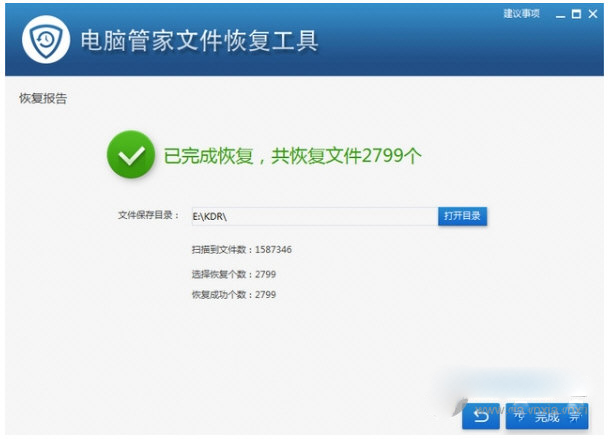
Task: Minimize the file recovery tool window
Action: click(x=561, y=14)
